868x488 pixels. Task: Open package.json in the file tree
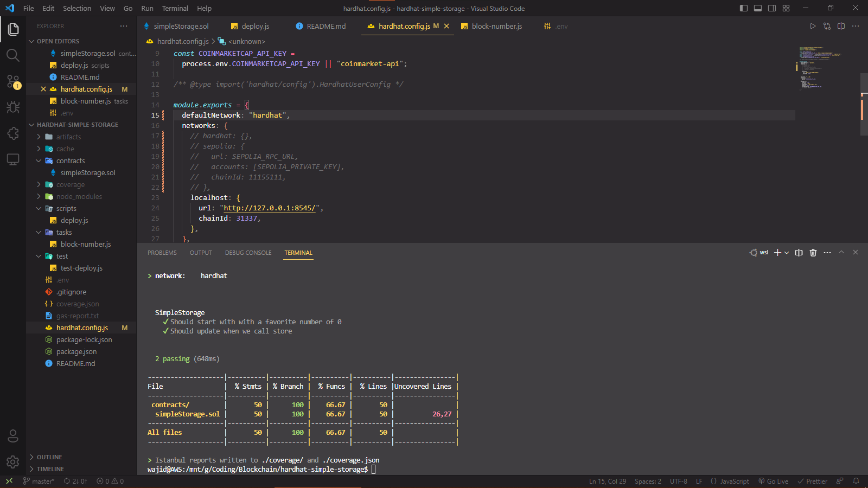click(x=81, y=351)
